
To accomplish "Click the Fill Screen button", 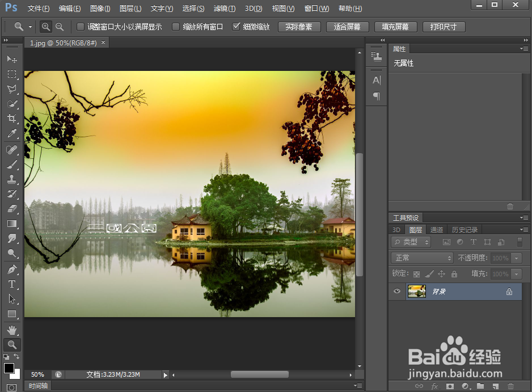I will pos(395,27).
